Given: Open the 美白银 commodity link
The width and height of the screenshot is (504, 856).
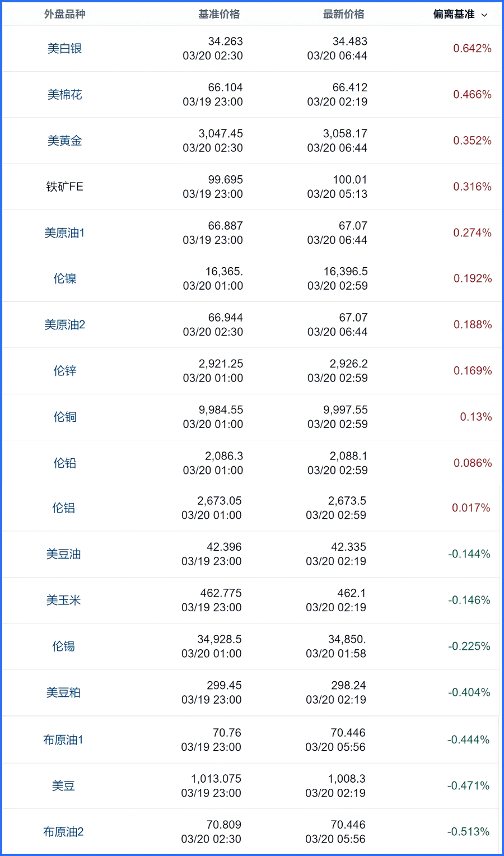Looking at the screenshot, I should (64, 49).
